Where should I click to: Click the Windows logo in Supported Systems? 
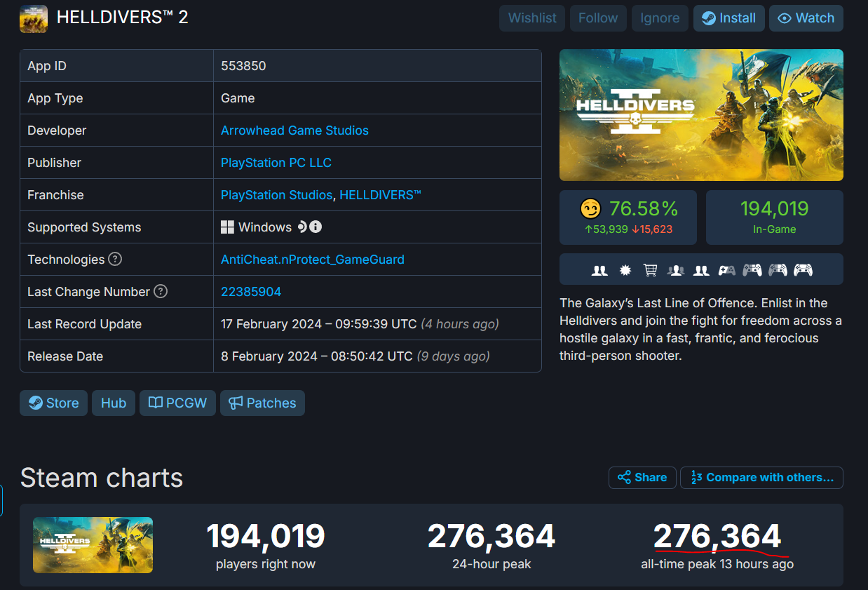point(227,227)
